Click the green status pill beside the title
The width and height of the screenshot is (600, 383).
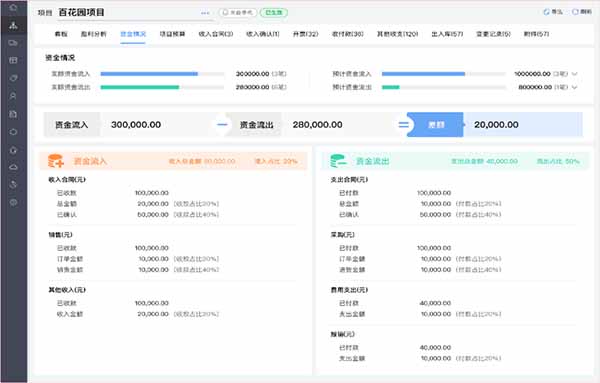274,13
